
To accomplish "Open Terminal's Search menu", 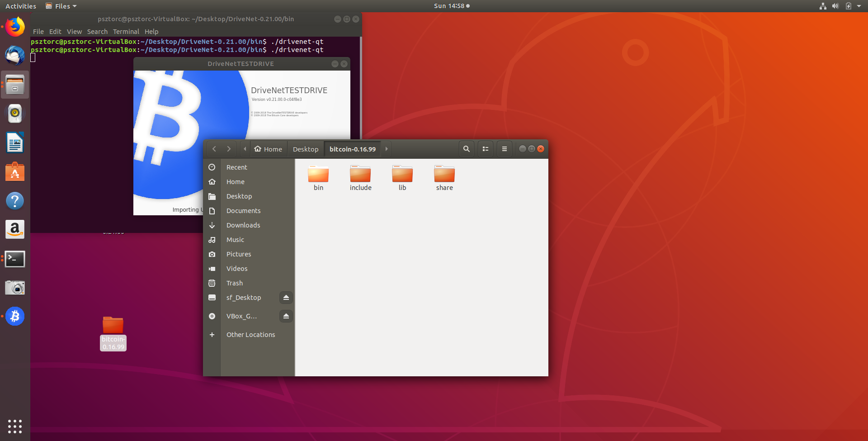I will (x=97, y=32).
